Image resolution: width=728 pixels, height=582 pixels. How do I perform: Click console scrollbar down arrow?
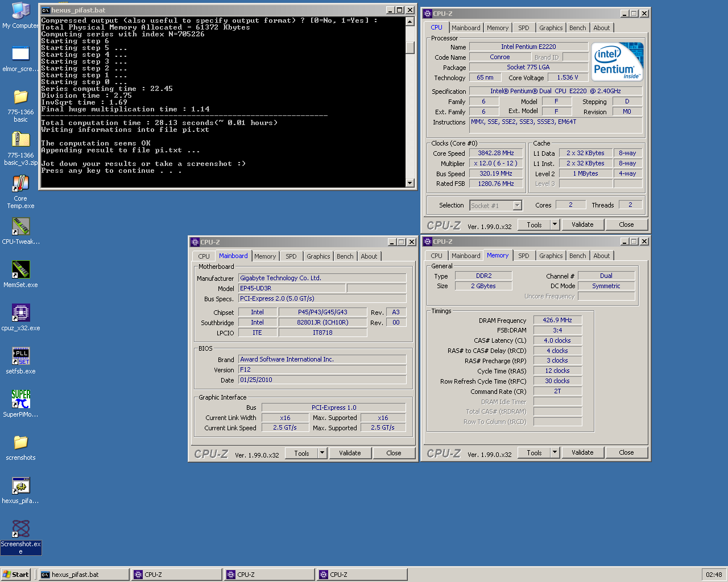tap(410, 182)
